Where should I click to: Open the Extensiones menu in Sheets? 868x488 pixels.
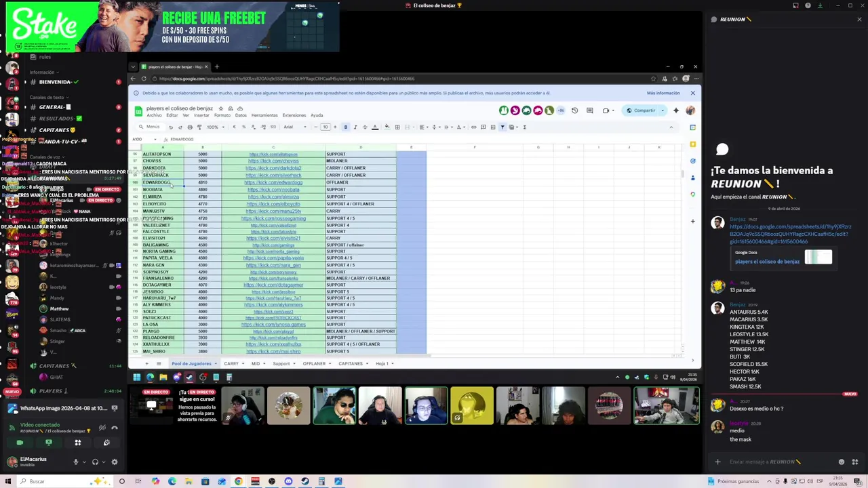pyautogui.click(x=294, y=115)
